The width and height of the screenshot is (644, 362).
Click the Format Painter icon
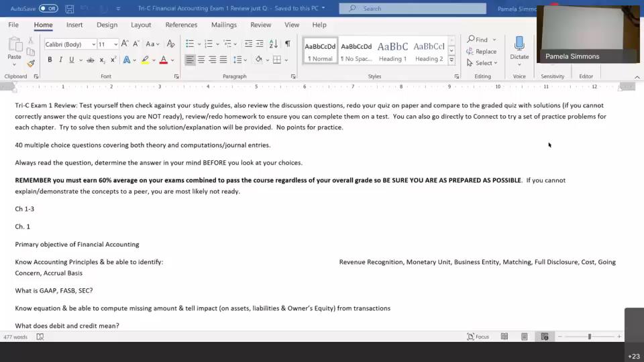point(31,64)
